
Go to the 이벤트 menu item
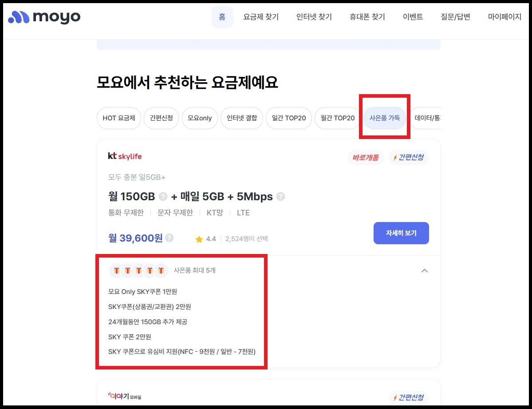pyautogui.click(x=412, y=17)
